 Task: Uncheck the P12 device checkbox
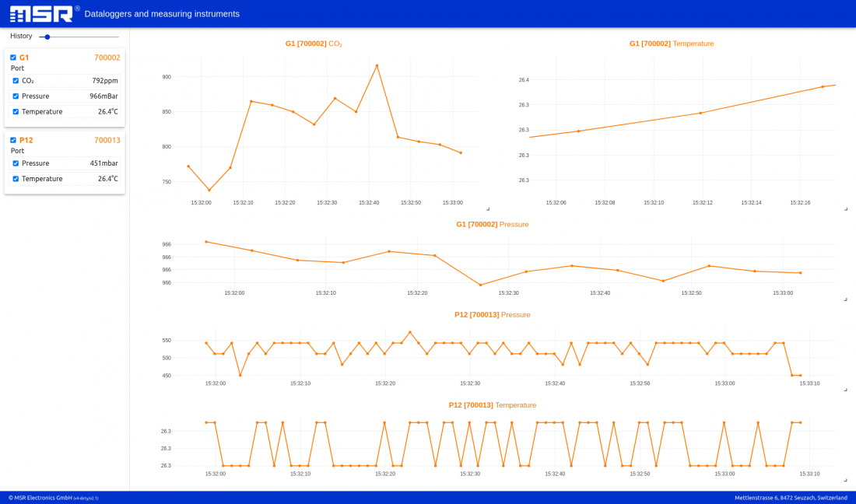pos(12,140)
